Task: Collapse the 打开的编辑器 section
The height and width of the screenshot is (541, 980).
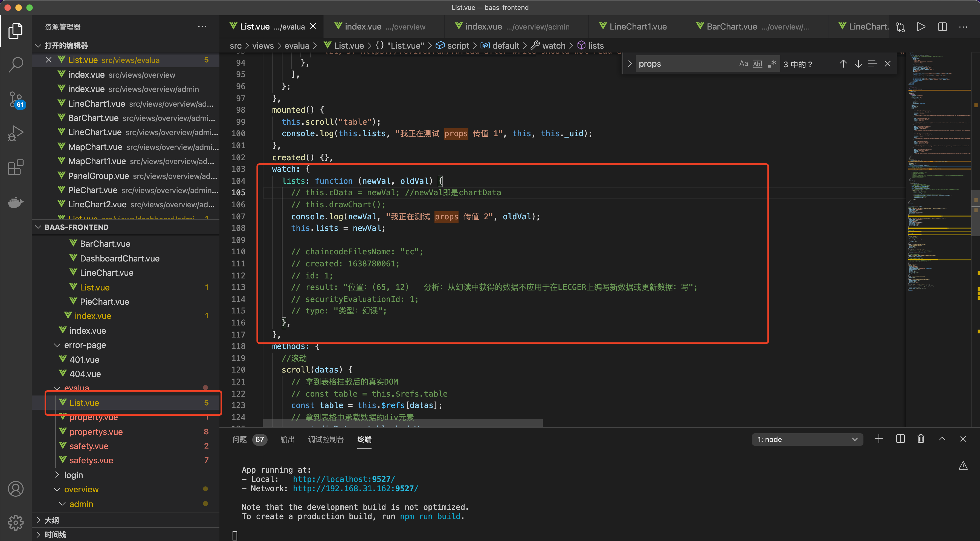Action: pos(66,46)
